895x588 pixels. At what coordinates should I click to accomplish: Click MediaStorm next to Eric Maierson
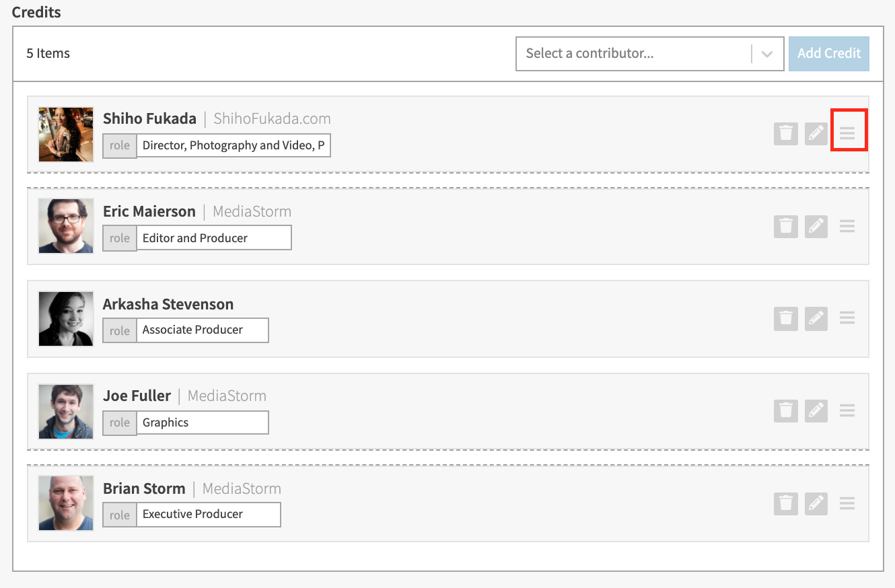(x=252, y=211)
